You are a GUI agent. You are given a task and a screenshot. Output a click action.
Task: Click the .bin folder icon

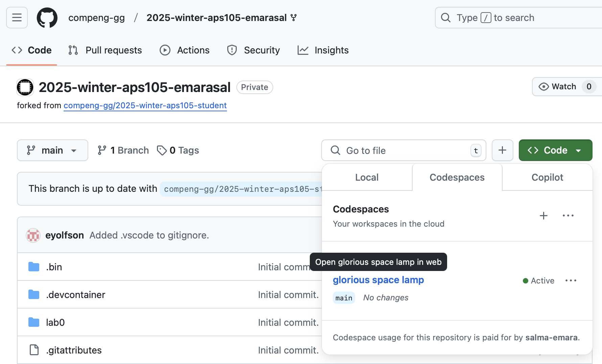(x=34, y=267)
